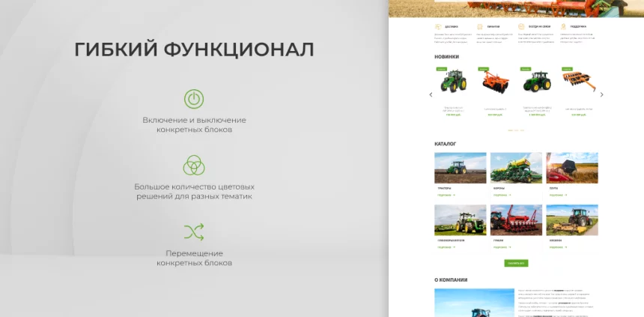Viewport: 644px width, 317px height.
Task: Open the Тракторы catalog category image
Action: (x=460, y=168)
